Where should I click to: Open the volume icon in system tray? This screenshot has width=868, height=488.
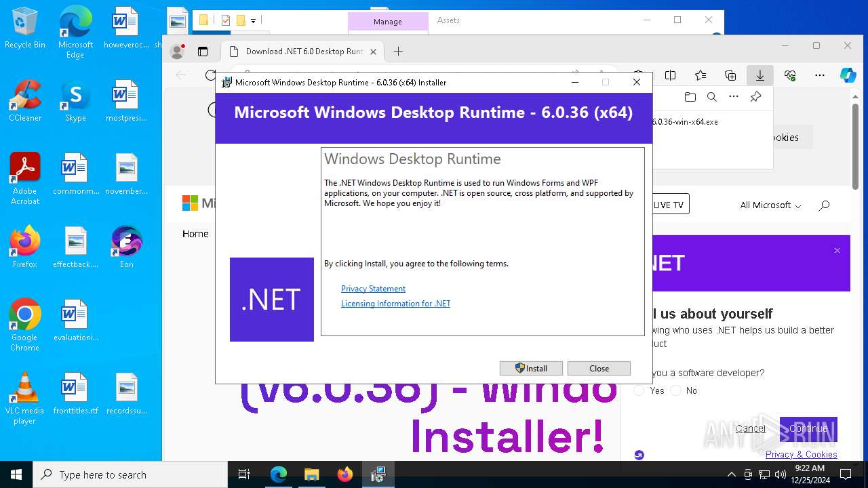[780, 474]
